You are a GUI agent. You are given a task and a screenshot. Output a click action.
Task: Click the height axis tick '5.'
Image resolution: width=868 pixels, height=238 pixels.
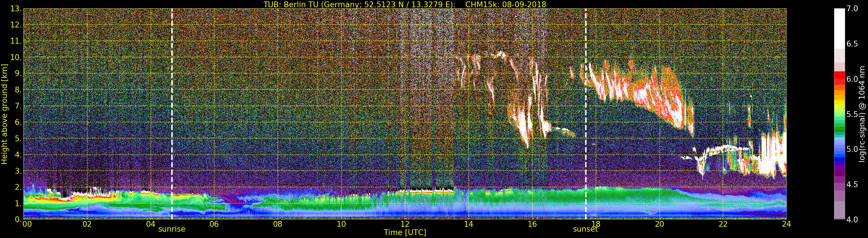click(18, 138)
